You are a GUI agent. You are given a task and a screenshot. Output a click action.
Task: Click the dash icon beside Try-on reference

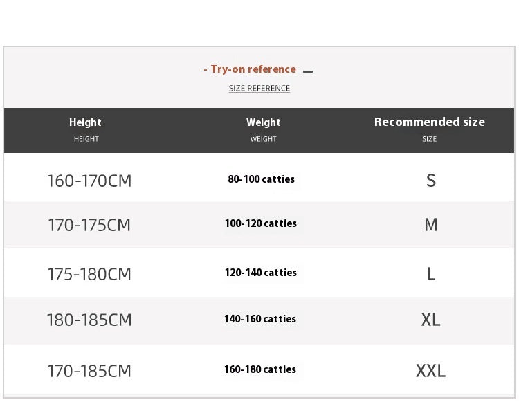click(308, 71)
